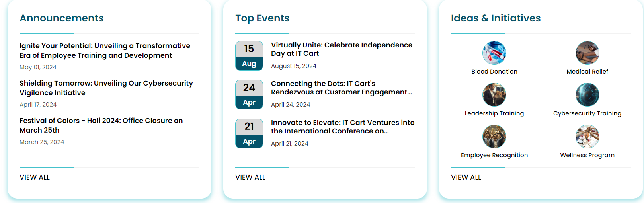
Task: Click the 15 Aug date badge
Action: 249,56
